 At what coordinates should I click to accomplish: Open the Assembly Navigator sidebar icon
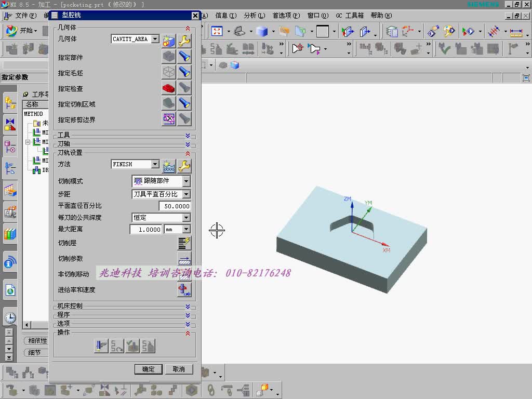tap(10, 103)
